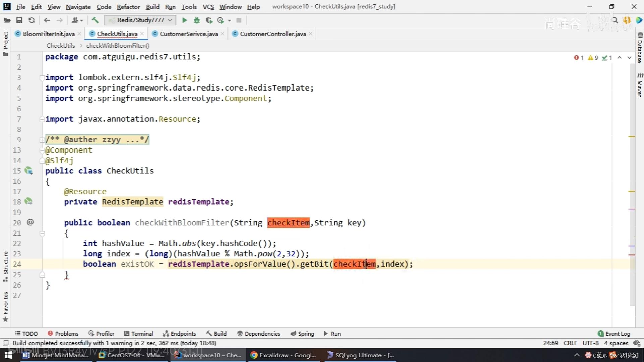Close the CheckUtils.java tab
The image size is (644, 362).
tap(142, 34)
